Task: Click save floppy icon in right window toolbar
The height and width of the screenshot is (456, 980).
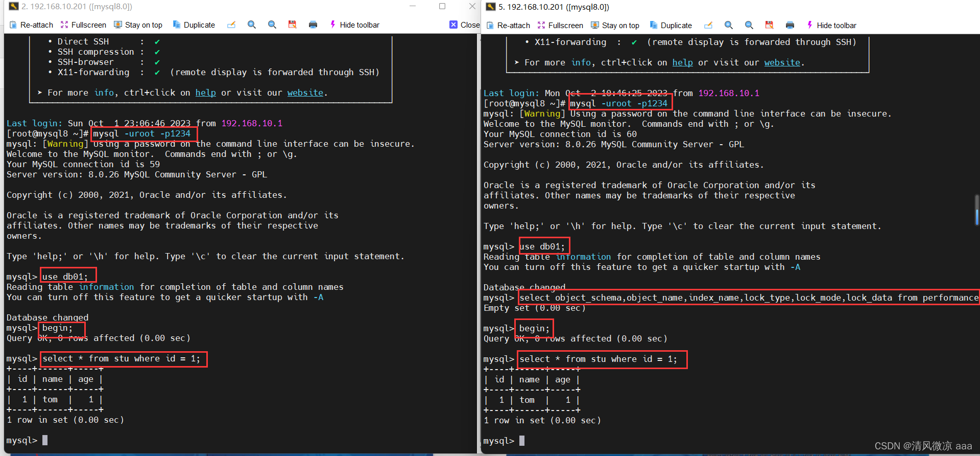Action: click(x=770, y=25)
